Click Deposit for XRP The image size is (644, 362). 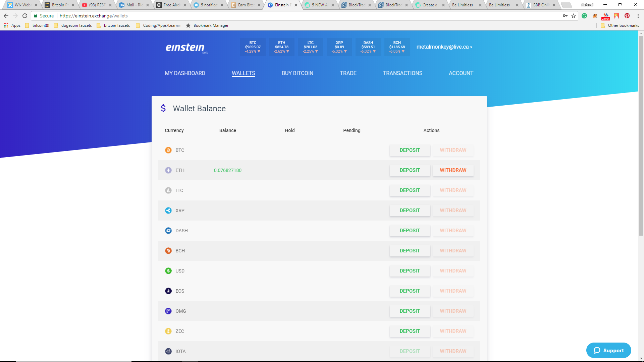click(x=410, y=210)
